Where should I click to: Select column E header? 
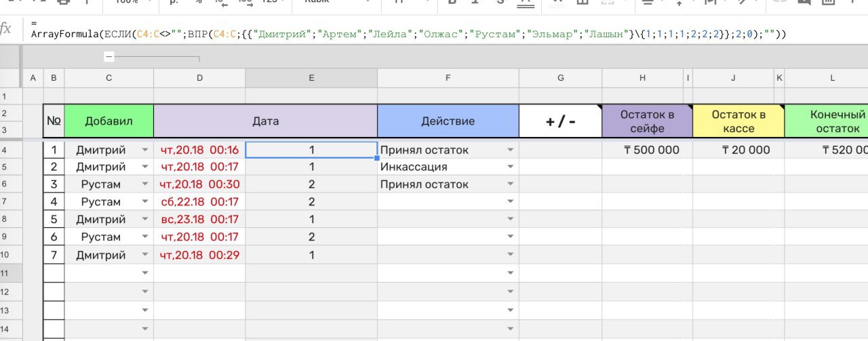tap(311, 78)
